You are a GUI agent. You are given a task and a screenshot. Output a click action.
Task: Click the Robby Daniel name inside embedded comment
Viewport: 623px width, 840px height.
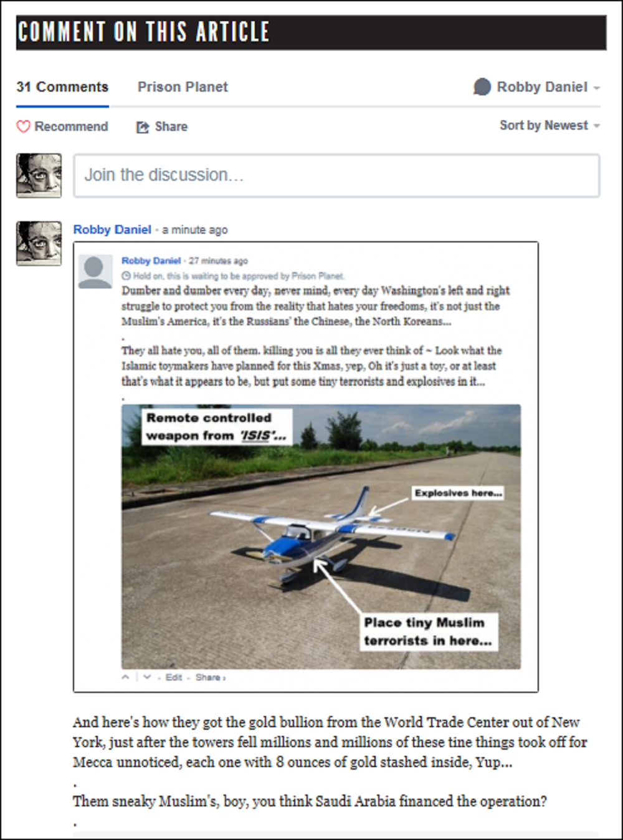(151, 260)
